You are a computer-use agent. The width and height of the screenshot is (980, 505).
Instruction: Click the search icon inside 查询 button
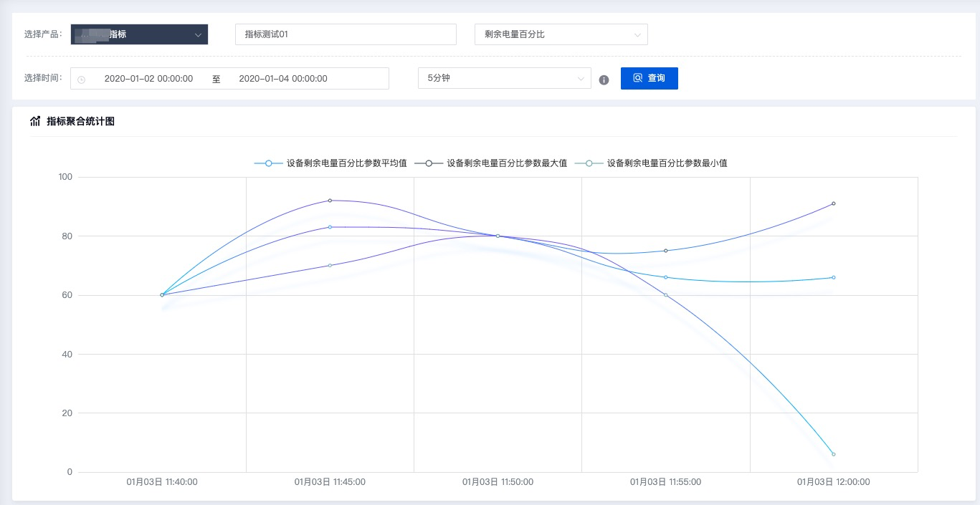637,78
